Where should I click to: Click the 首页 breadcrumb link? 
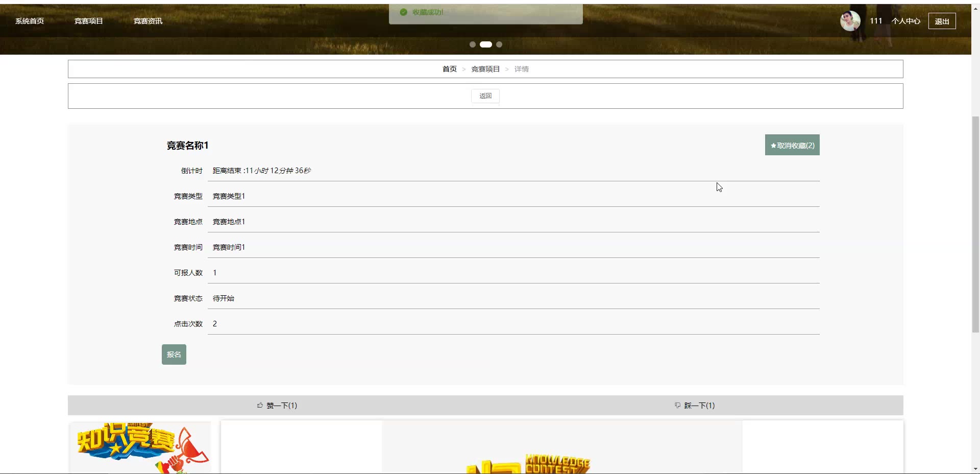450,69
